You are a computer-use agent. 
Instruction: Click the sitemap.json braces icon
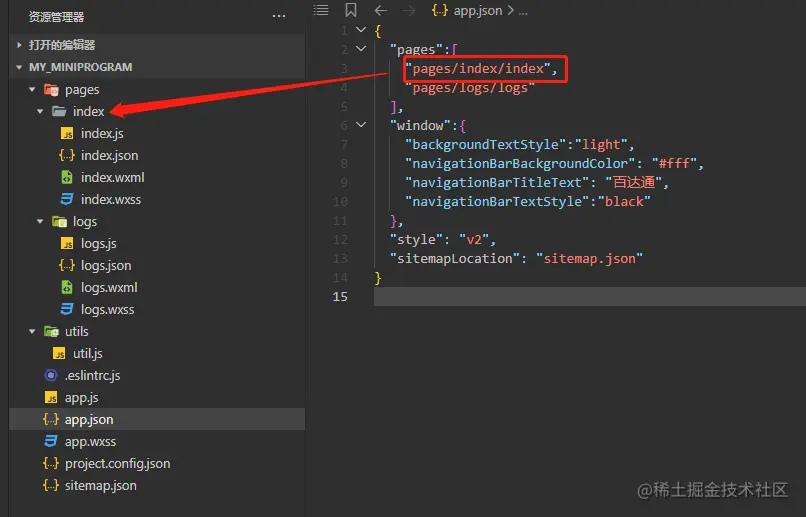point(51,485)
